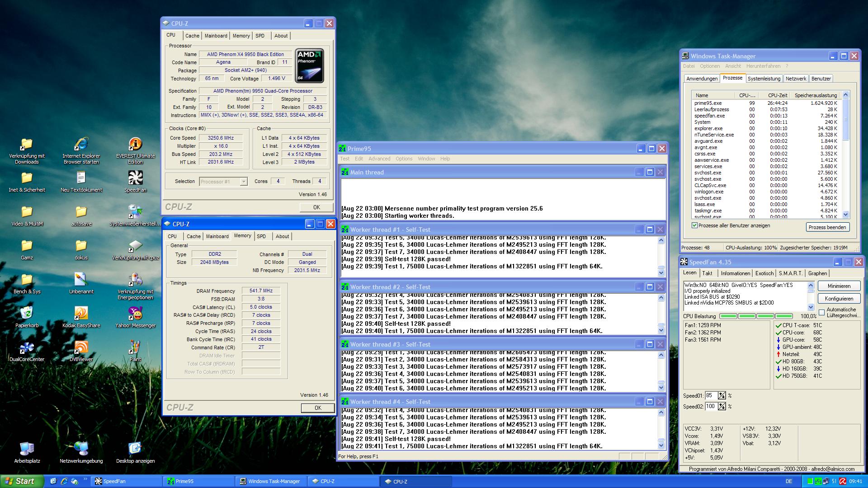Screen dimensions: 868x488
Task: Open the SpeedFan desktop shortcut
Action: pos(135,178)
